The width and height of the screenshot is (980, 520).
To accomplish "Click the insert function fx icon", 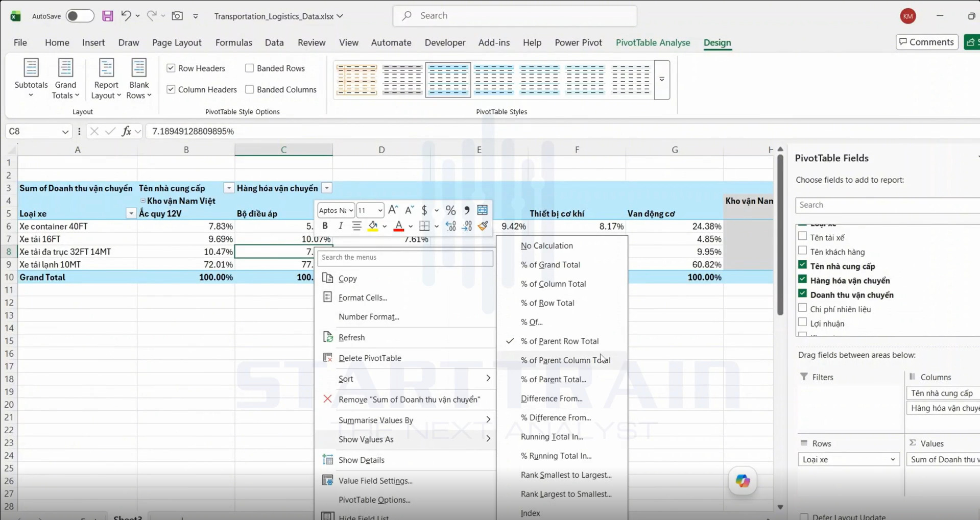I will 126,131.
